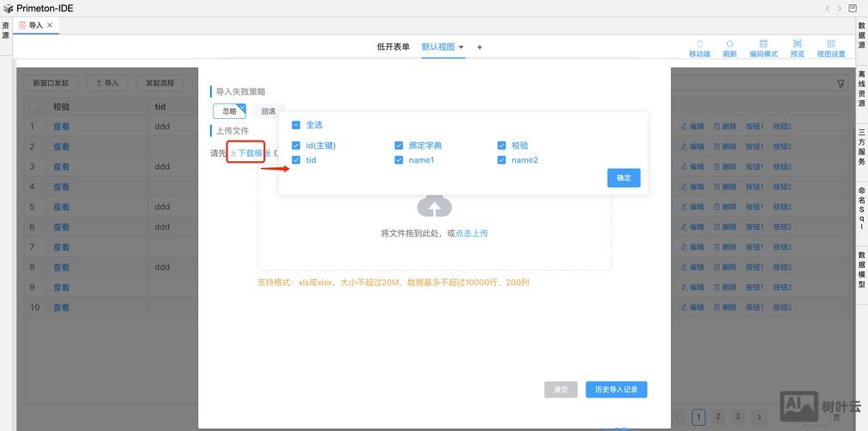Click the 导入 import toolbar button
868x431 pixels.
coord(108,83)
